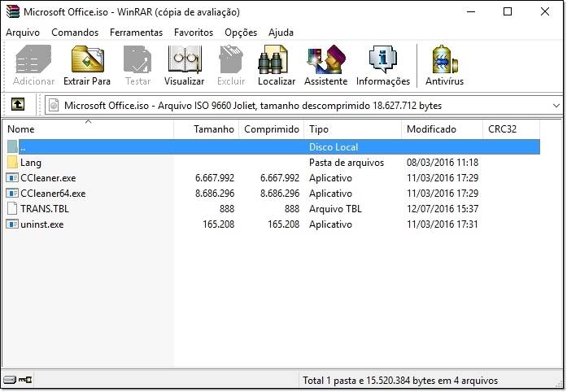
Task: Minimize the WinRAR window
Action: tap(471, 11)
